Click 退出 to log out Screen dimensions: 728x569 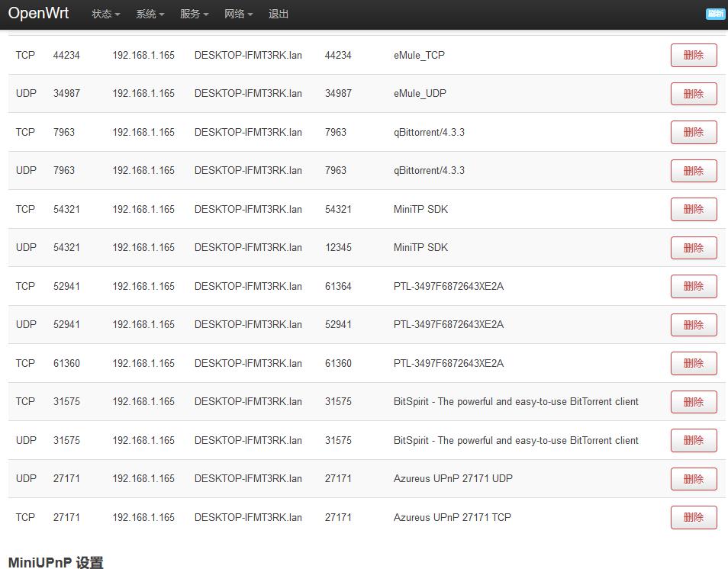pyautogui.click(x=279, y=14)
